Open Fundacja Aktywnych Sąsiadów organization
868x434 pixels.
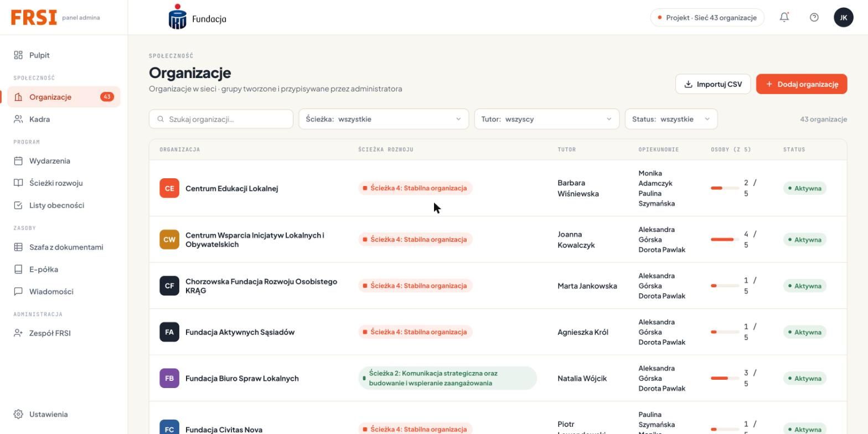pos(240,332)
